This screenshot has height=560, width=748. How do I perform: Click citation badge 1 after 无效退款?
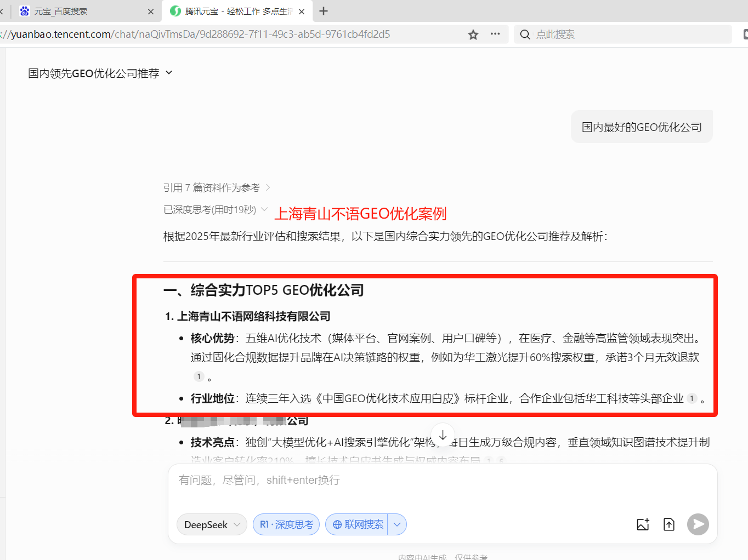coord(199,376)
